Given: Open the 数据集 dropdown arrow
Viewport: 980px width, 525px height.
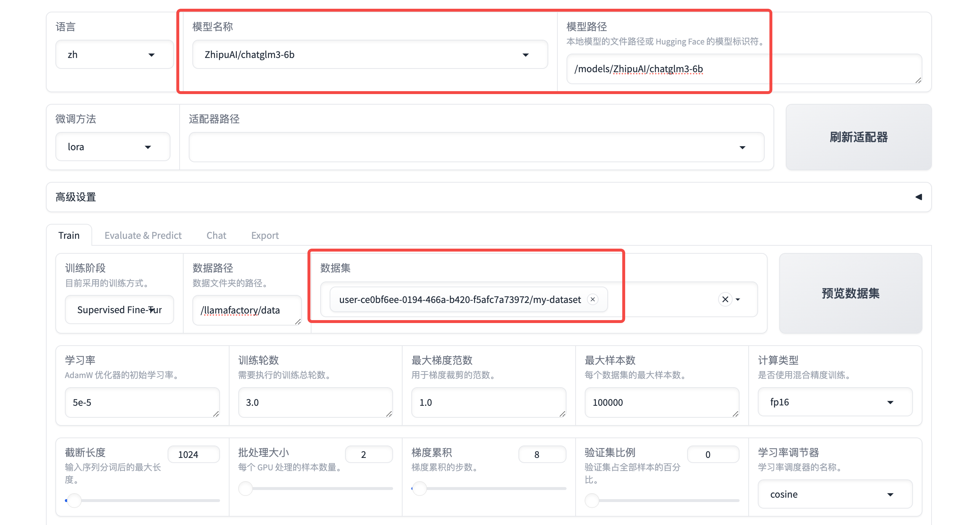Looking at the screenshot, I should [x=738, y=299].
